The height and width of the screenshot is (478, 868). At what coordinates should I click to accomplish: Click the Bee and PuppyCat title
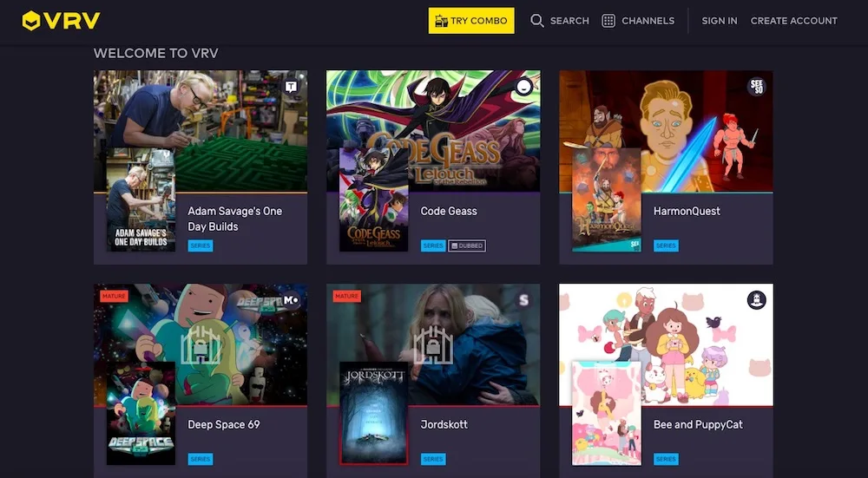698,425
